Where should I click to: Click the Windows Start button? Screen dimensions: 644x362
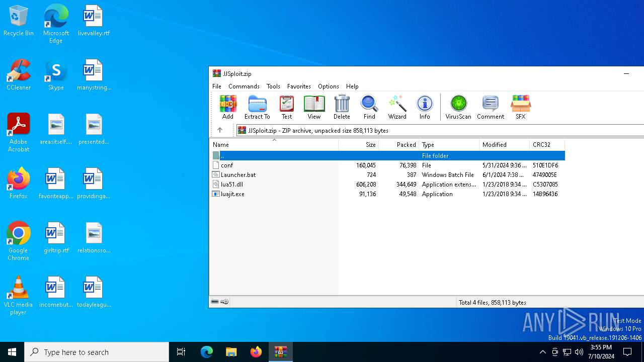point(12,352)
